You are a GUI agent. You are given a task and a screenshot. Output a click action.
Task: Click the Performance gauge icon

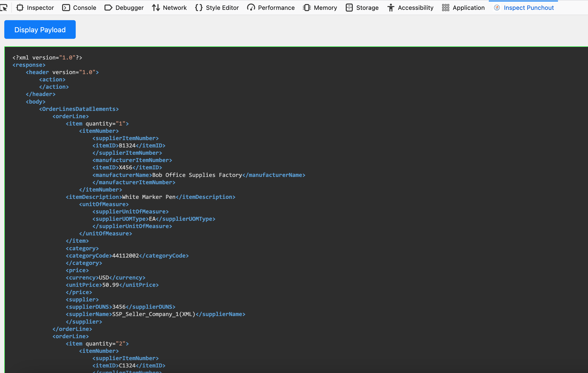(251, 8)
